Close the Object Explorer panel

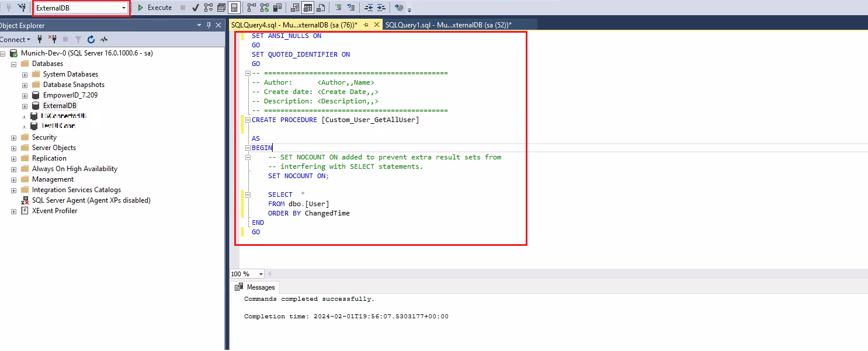click(x=218, y=25)
